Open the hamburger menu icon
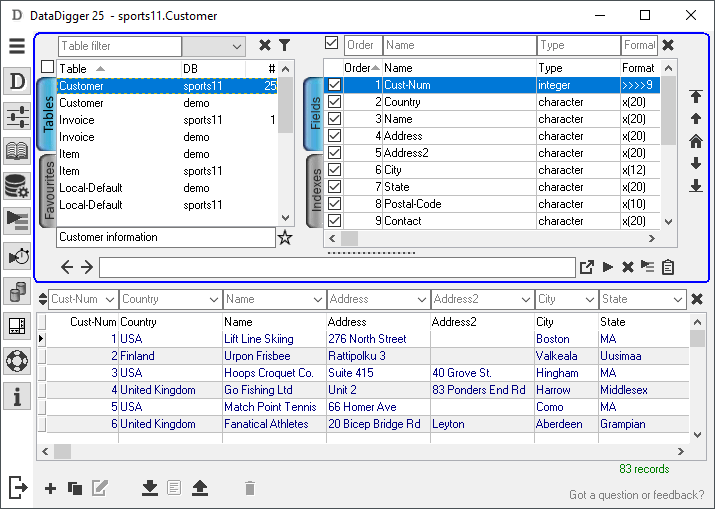The width and height of the screenshot is (715, 509). [x=16, y=46]
